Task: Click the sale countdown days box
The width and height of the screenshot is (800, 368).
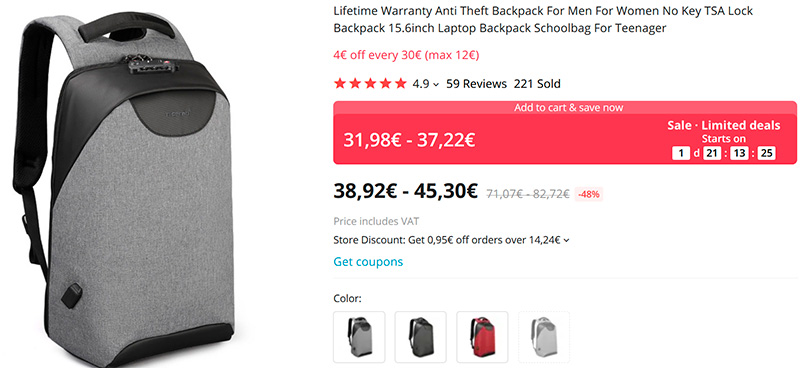Action: 681,153
